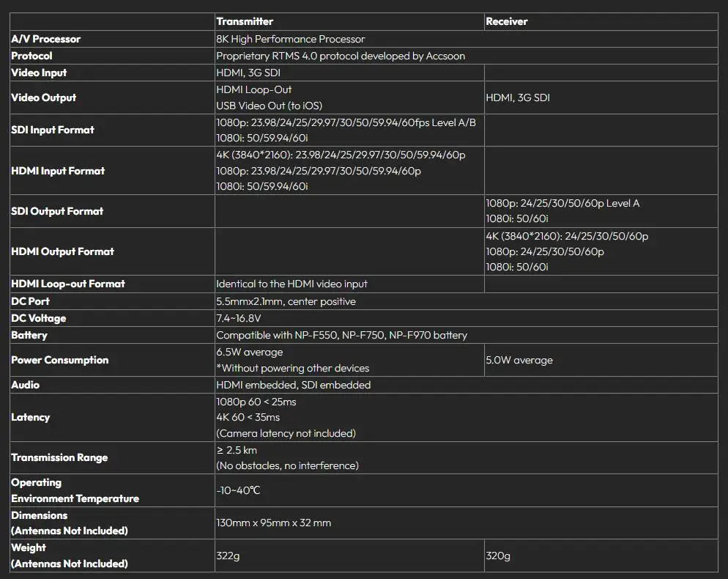Click the '320g' receiver weight

[498, 556]
